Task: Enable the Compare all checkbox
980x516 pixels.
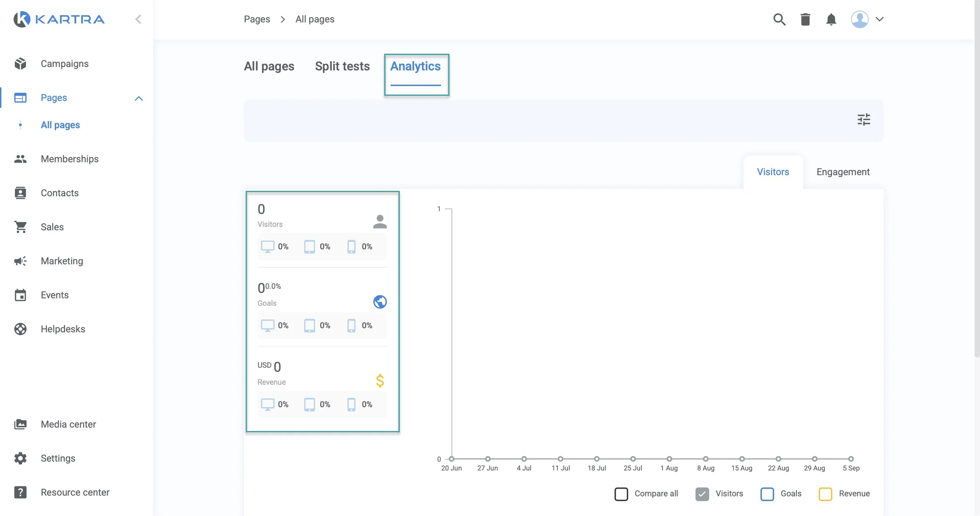Action: 621,494
